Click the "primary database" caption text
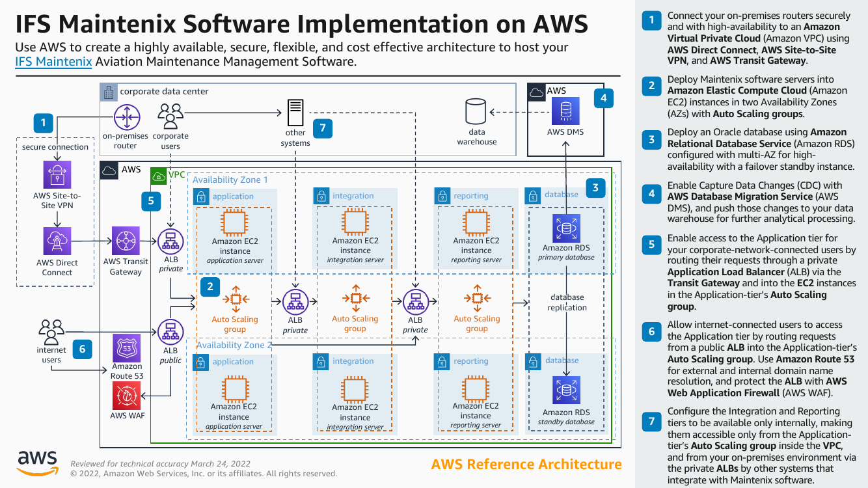The height and width of the screenshot is (488, 868). point(566,257)
